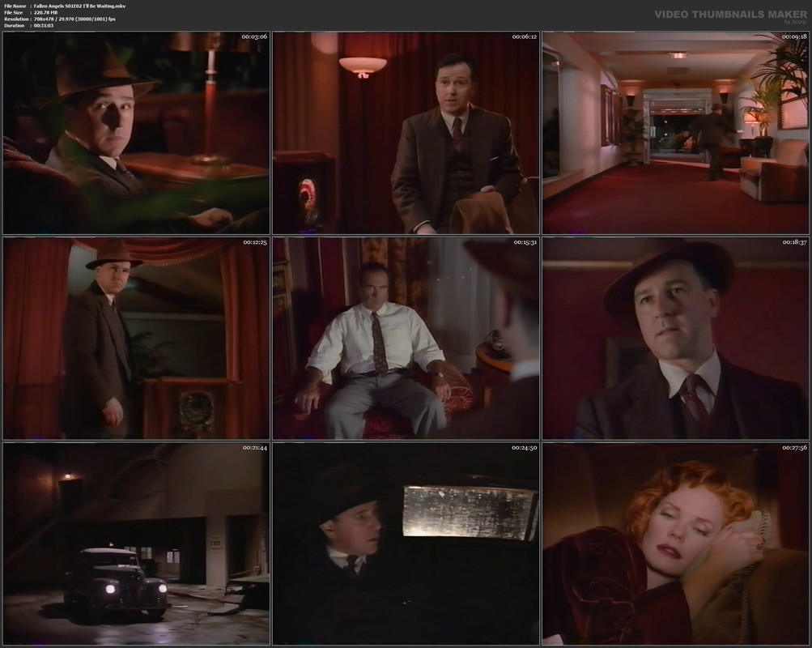The height and width of the screenshot is (648, 812).
Task: Open the hallway thumbnail stamped 00:09:18
Action: (675, 133)
